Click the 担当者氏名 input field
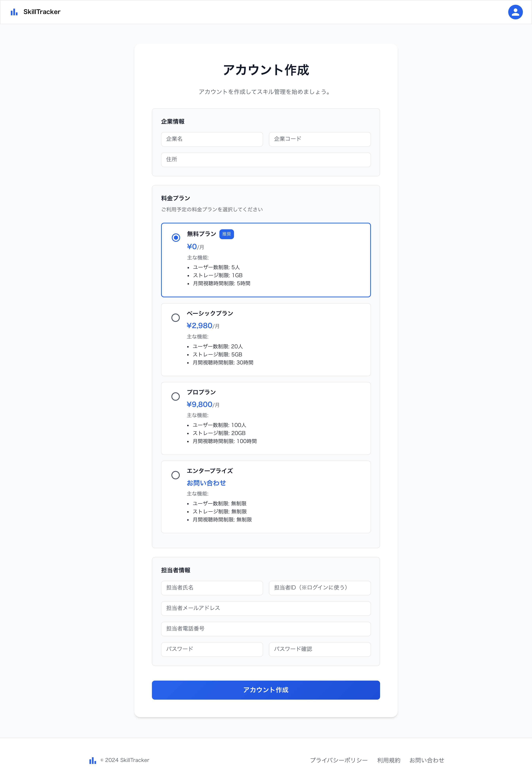 pyautogui.click(x=212, y=588)
